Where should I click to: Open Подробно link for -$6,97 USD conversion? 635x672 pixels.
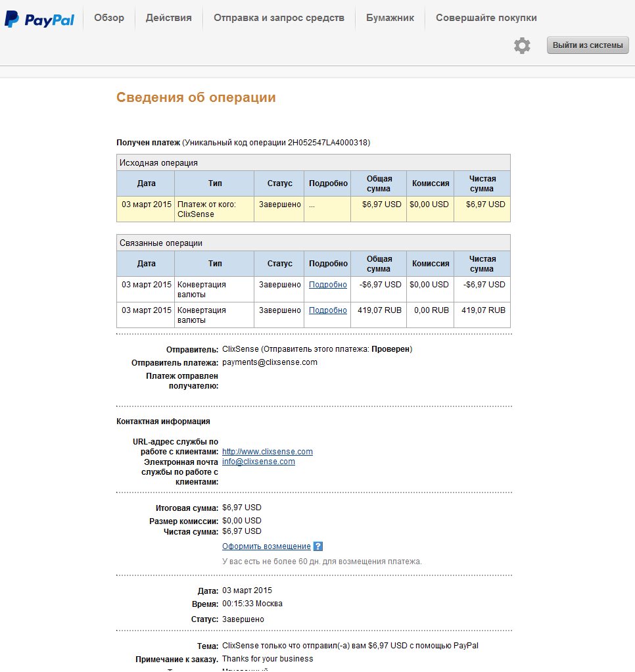click(328, 285)
